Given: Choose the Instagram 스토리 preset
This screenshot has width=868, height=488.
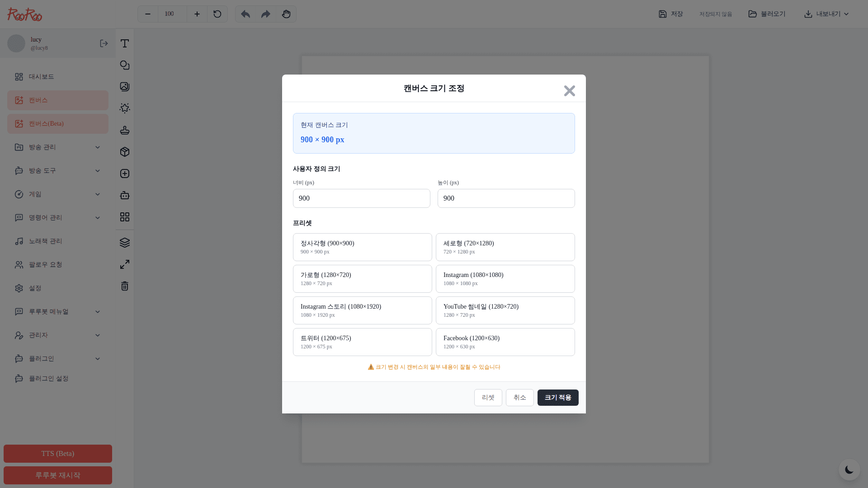Looking at the screenshot, I should [x=362, y=310].
